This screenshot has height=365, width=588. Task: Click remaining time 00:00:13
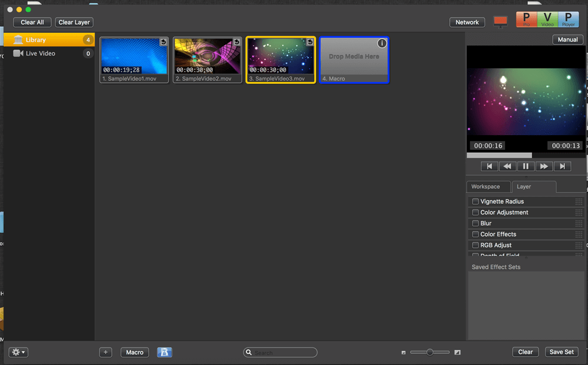pos(566,145)
